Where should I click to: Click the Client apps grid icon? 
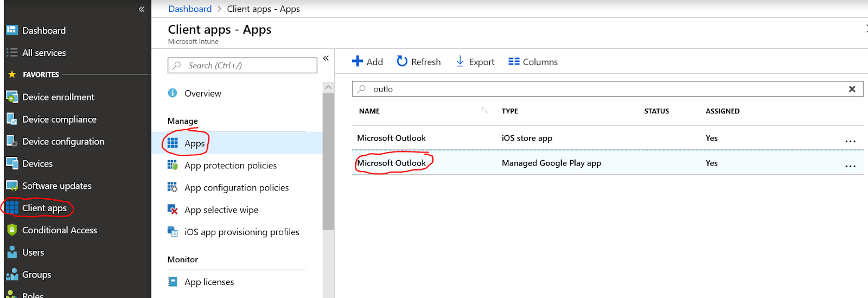pos(12,208)
